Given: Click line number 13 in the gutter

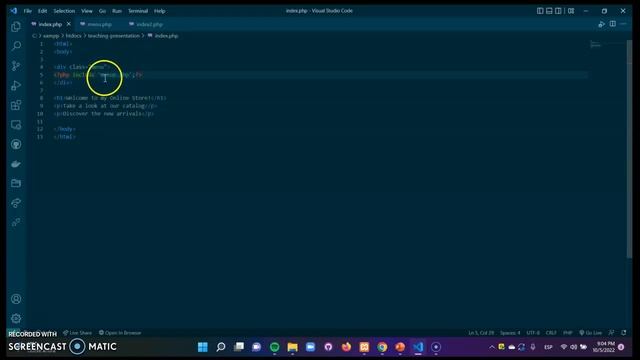Looking at the screenshot, I should (40, 137).
